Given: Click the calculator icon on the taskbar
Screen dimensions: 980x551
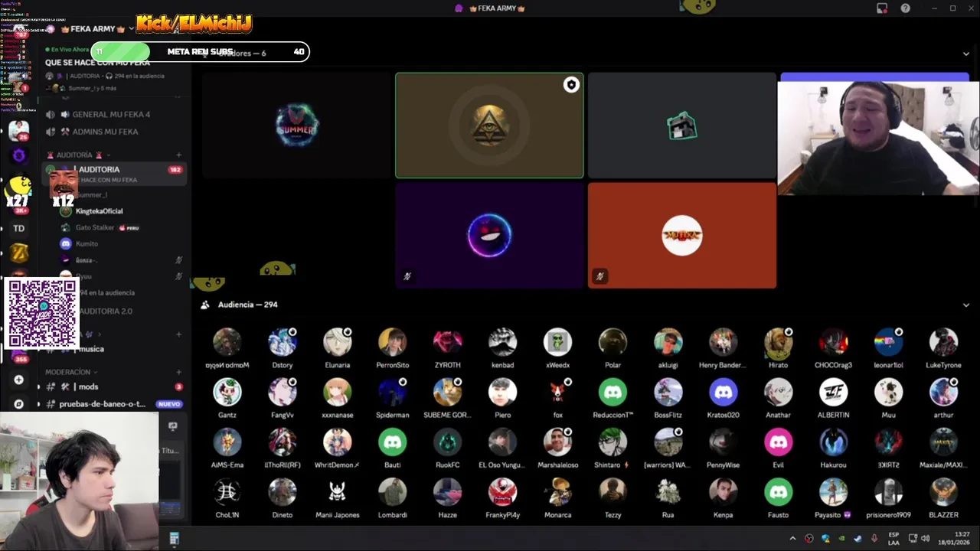Looking at the screenshot, I should click(x=174, y=539).
